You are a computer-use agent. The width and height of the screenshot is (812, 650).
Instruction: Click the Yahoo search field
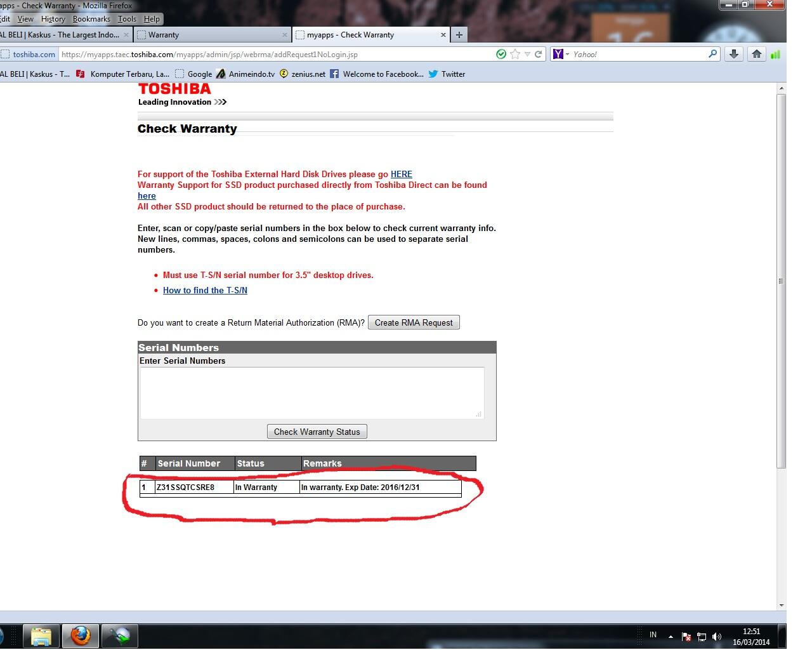click(638, 55)
